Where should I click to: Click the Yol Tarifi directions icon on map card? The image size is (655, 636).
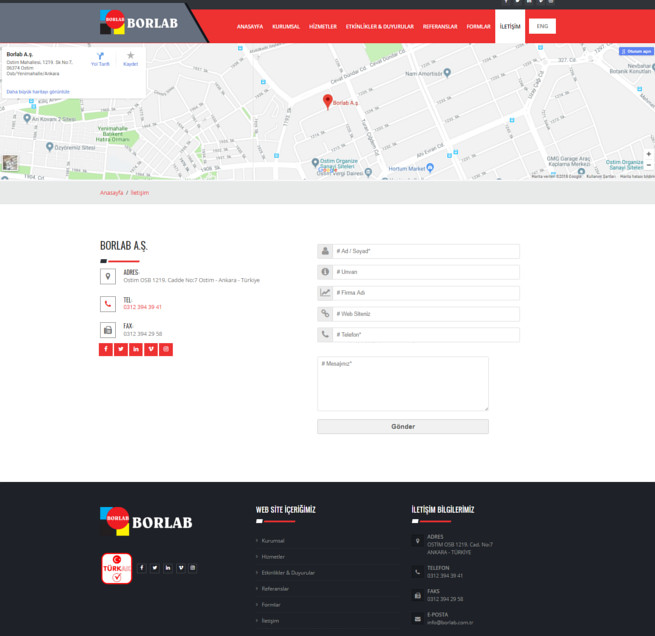pos(100,59)
